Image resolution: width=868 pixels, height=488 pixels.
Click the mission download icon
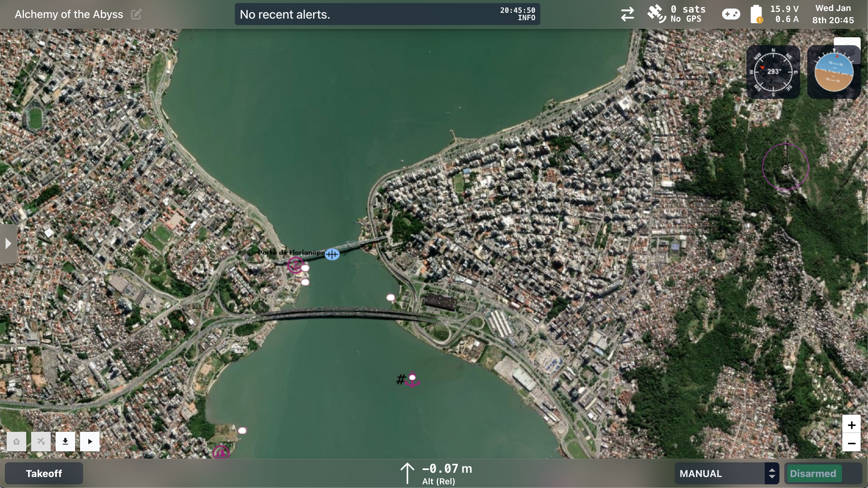point(65,441)
